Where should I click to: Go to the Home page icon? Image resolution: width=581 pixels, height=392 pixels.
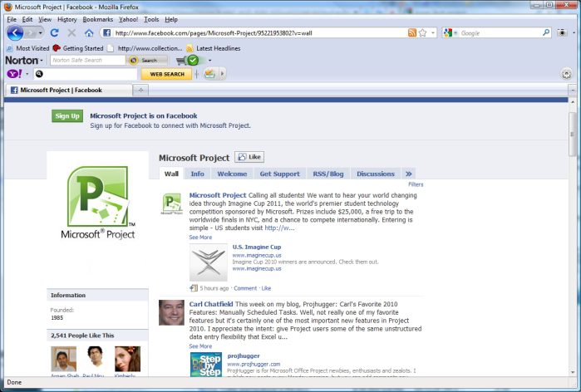pos(89,33)
